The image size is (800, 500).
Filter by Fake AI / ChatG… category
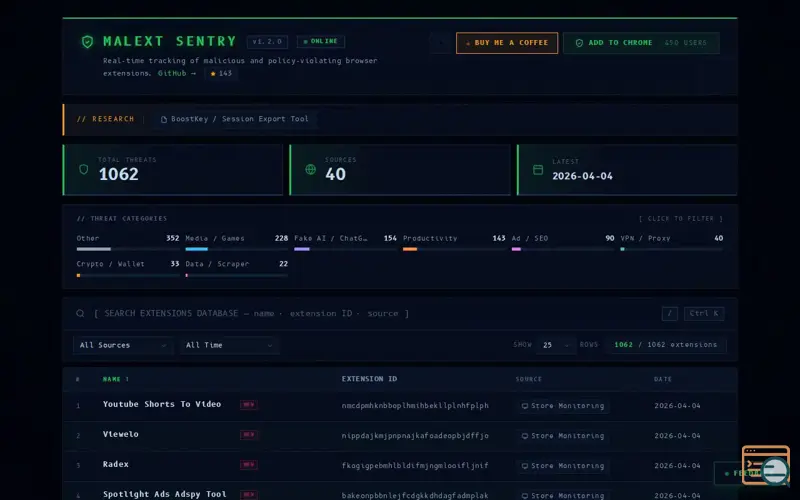345,243
